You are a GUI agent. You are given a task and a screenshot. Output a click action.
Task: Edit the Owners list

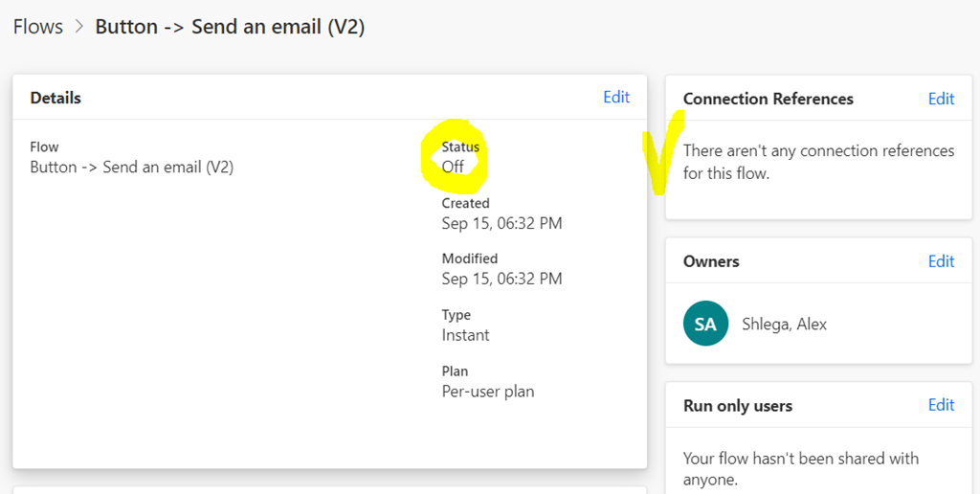942,261
